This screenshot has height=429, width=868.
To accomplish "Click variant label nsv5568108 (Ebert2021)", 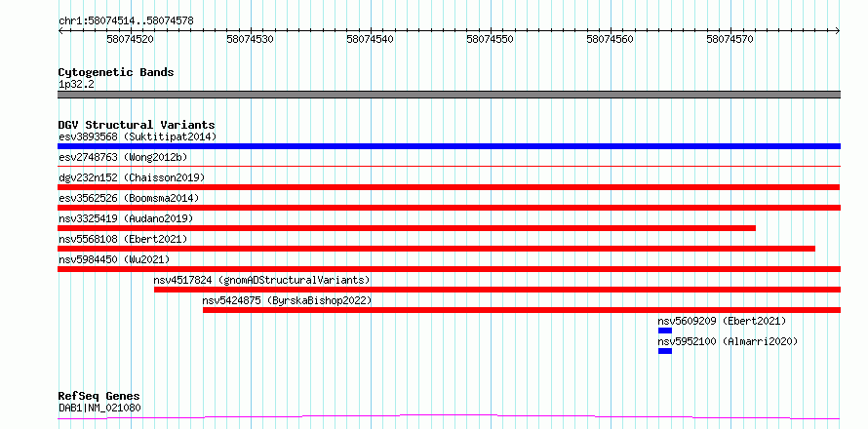I will point(123,239).
